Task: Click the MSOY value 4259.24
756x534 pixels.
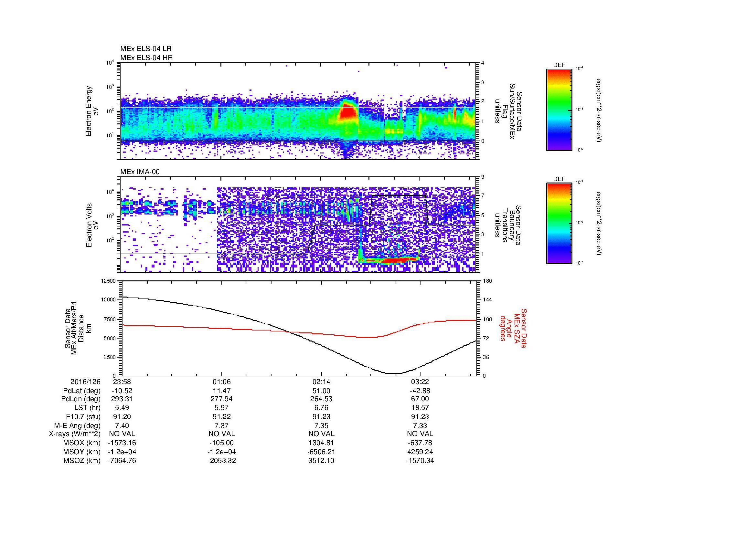Action: tap(420, 452)
